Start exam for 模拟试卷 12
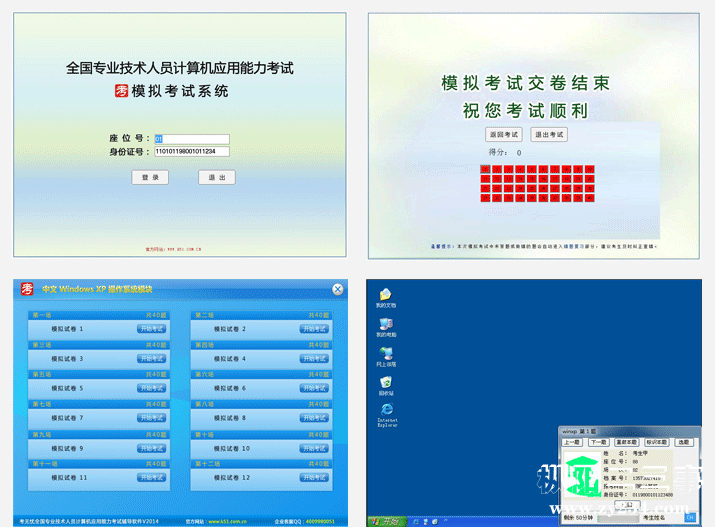This screenshot has height=527, width=715. click(x=314, y=477)
